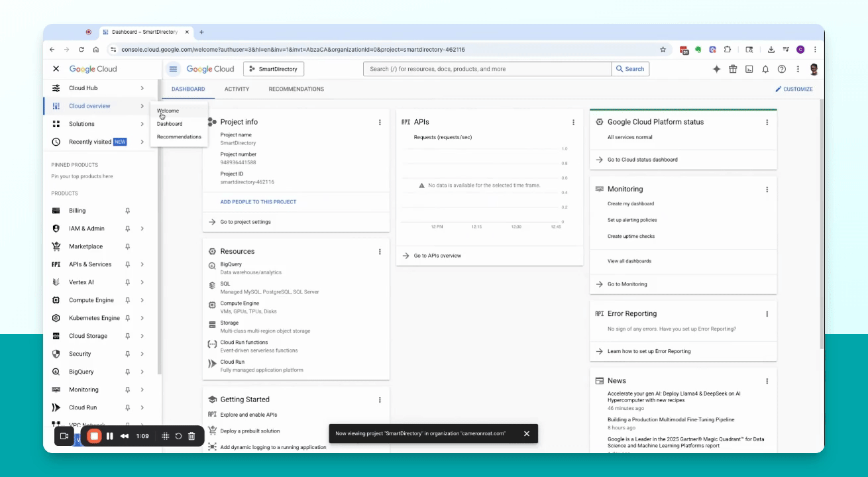Click the BigQuery icon in the sidebar
Image resolution: width=868 pixels, height=477 pixels.
(56, 372)
